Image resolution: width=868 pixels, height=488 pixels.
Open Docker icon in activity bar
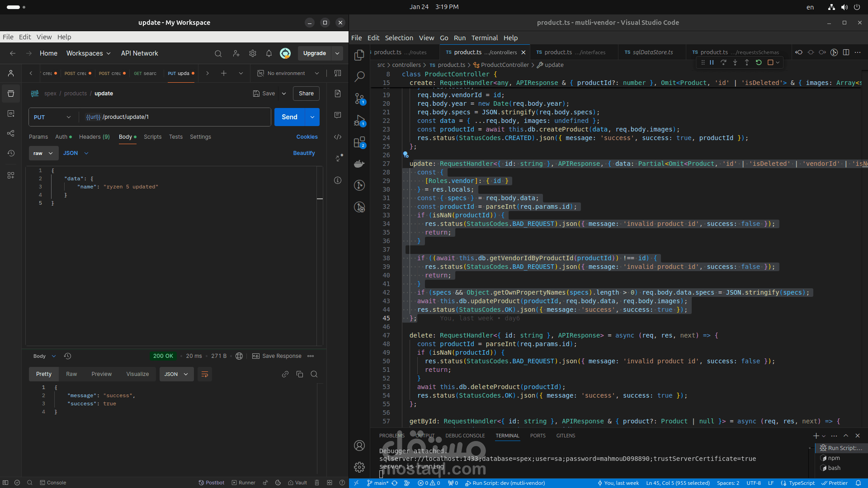359,164
